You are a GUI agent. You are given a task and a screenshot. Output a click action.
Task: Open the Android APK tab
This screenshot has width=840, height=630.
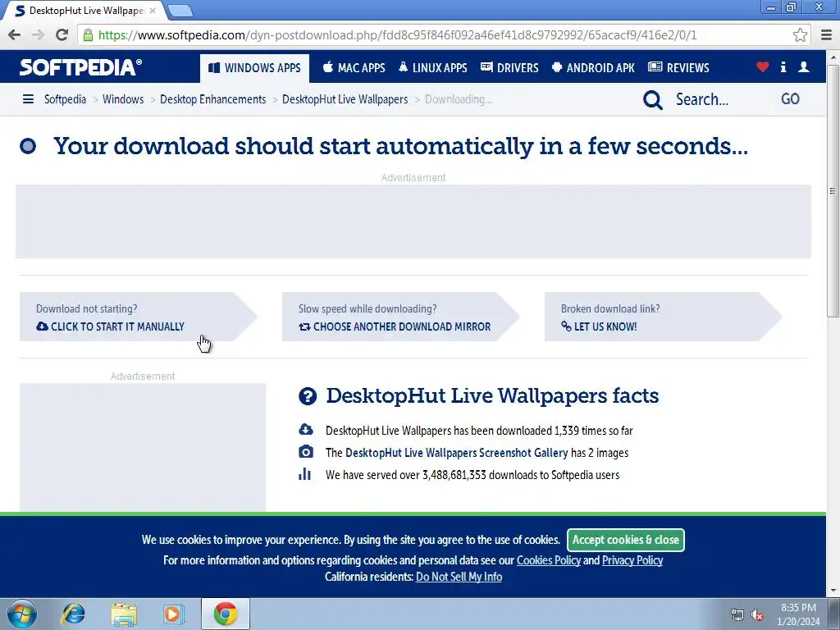593,68
